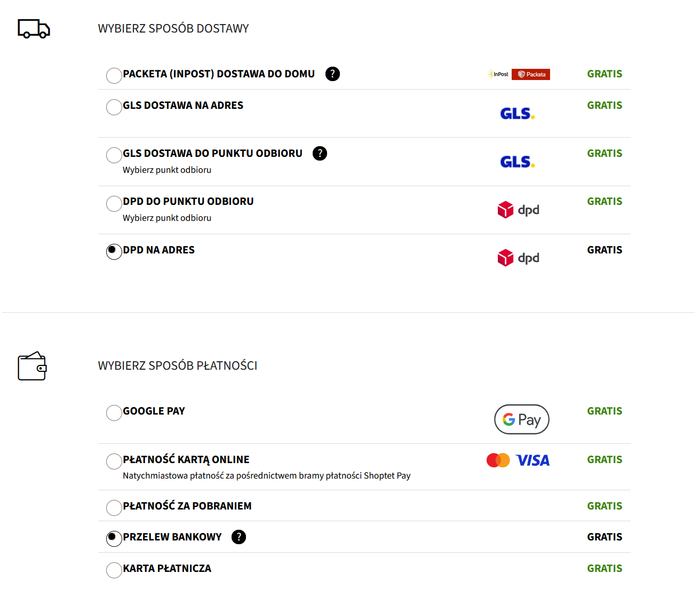This screenshot has height=589, width=700.
Task: Click the InPost Packeta logo
Action: click(x=519, y=74)
